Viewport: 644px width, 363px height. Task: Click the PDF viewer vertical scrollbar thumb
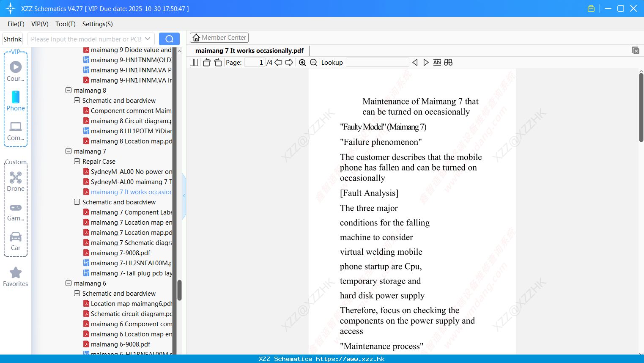coord(641,107)
